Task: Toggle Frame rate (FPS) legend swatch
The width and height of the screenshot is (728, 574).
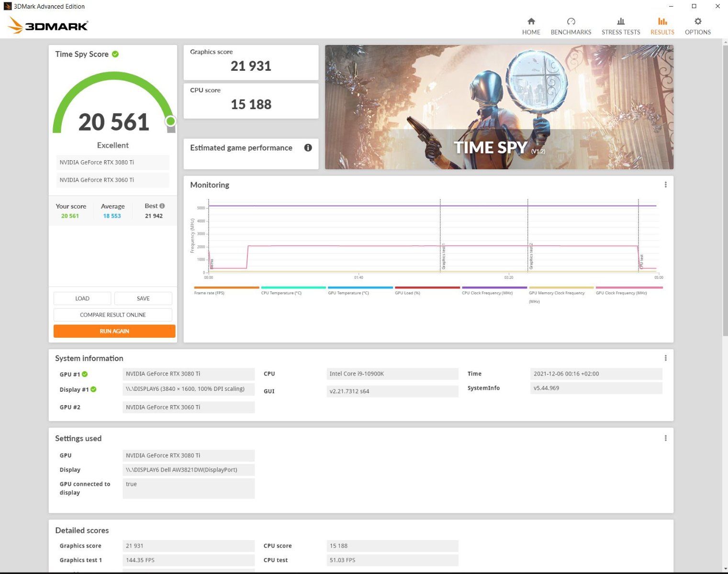Action: click(226, 287)
